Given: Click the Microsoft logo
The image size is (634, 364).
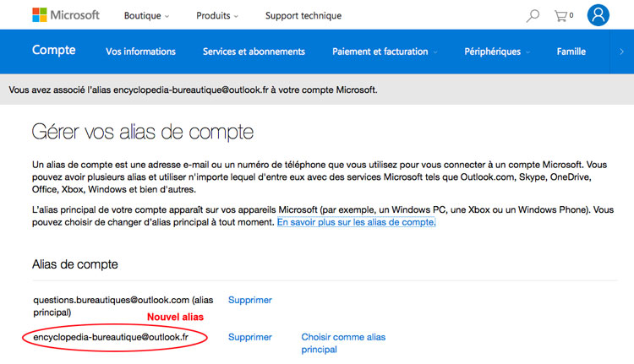Looking at the screenshot, I should 65,15.
